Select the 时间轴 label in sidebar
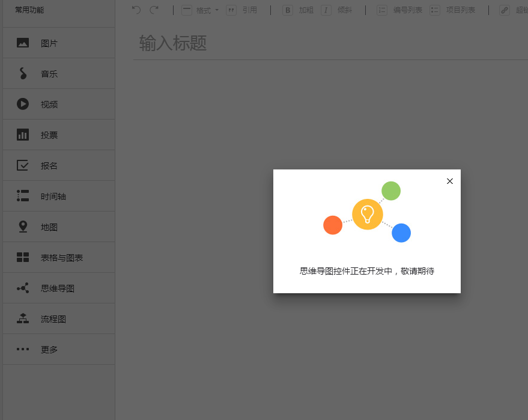This screenshot has height=420, width=528. pyautogui.click(x=53, y=196)
